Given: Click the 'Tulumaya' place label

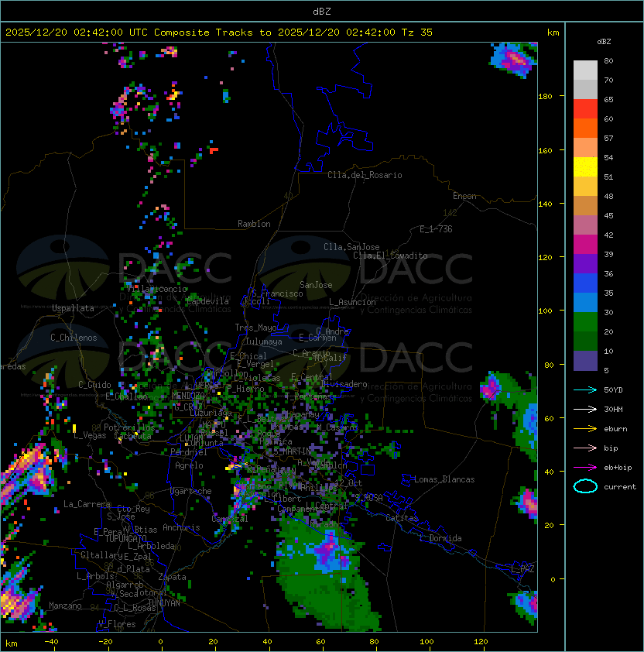Looking at the screenshot, I should (264, 341).
